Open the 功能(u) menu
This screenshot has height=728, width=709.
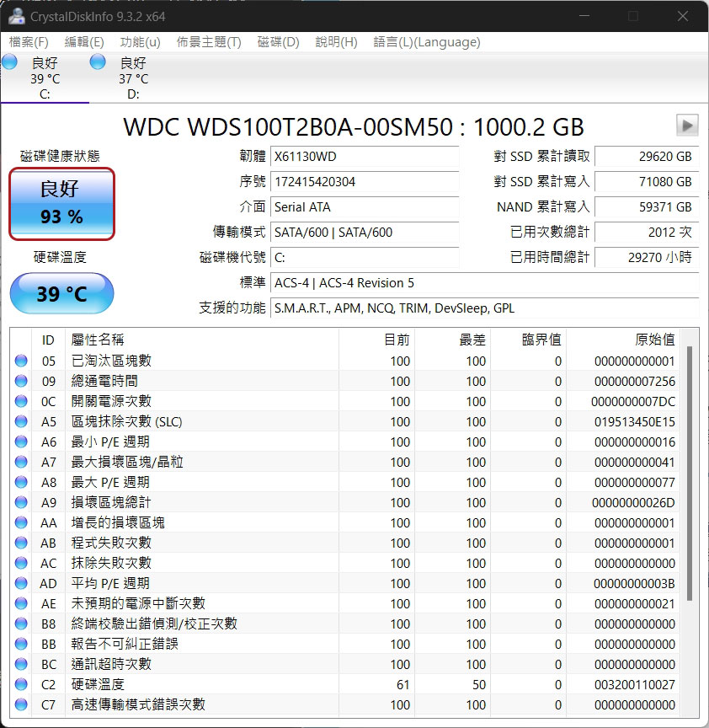click(140, 42)
